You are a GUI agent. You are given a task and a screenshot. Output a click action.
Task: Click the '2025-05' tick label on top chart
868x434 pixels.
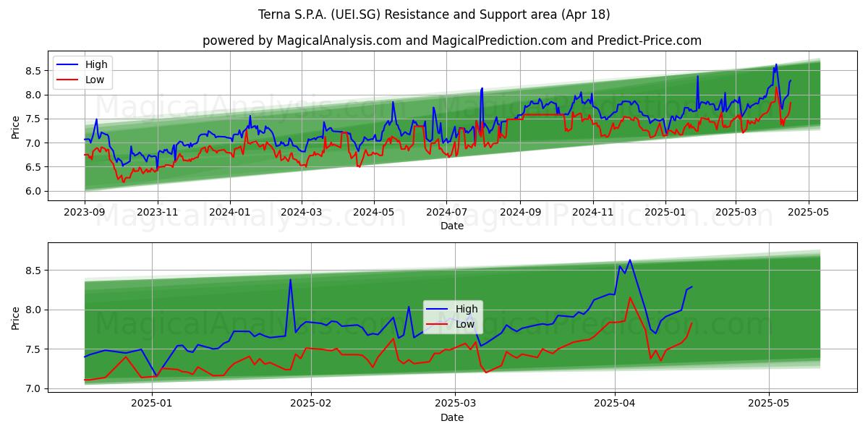click(x=808, y=212)
